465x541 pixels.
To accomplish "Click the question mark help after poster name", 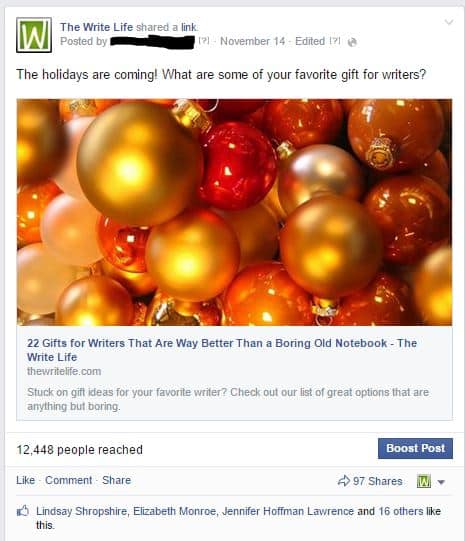I will coord(204,41).
